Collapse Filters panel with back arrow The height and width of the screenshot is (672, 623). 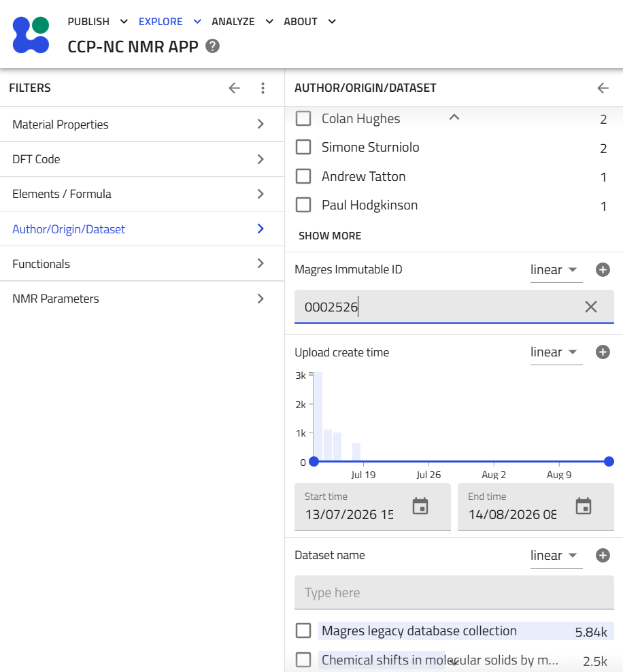(235, 88)
